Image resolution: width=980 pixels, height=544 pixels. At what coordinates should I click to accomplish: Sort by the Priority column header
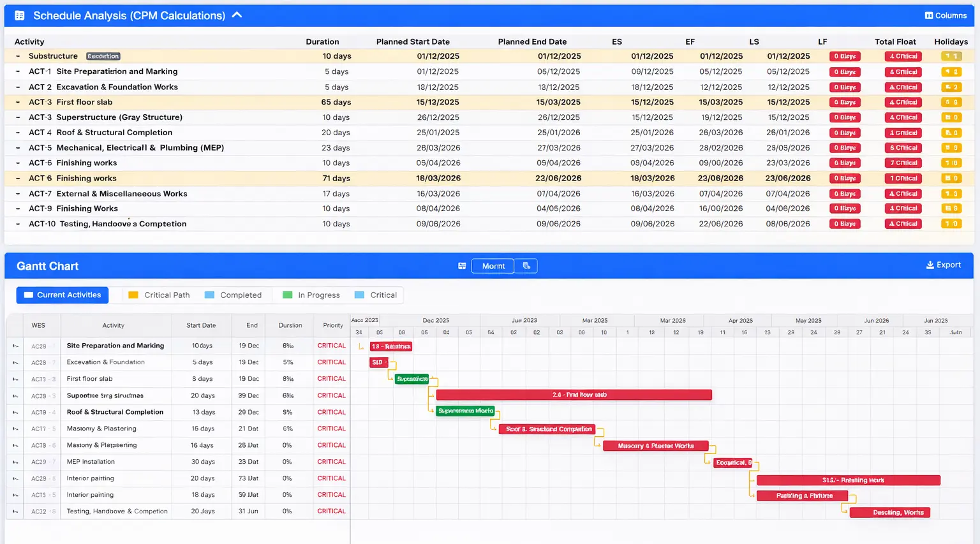(332, 325)
